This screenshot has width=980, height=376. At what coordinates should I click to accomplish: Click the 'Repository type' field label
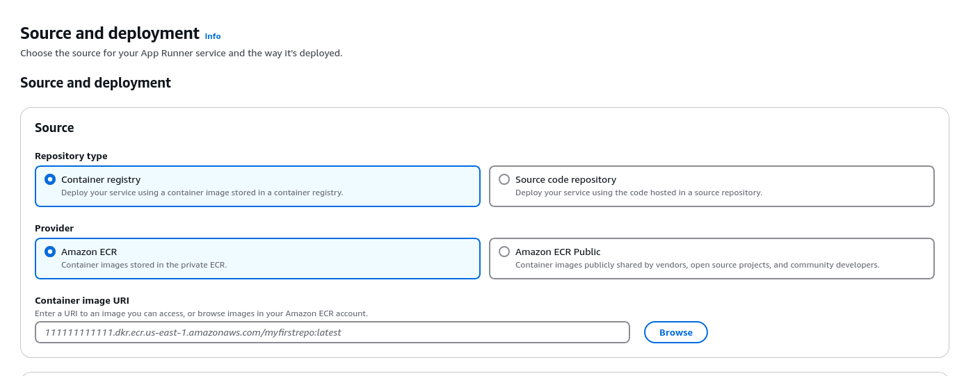(71, 156)
